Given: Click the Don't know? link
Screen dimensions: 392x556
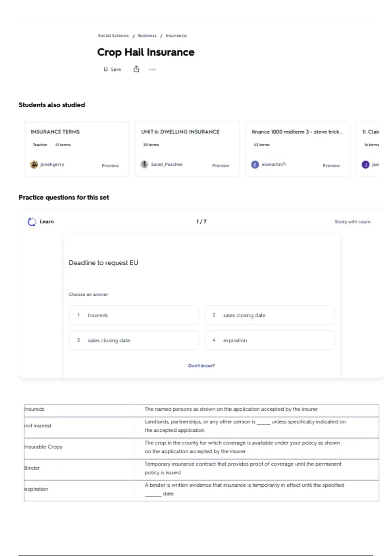Looking at the screenshot, I should 202,366.
